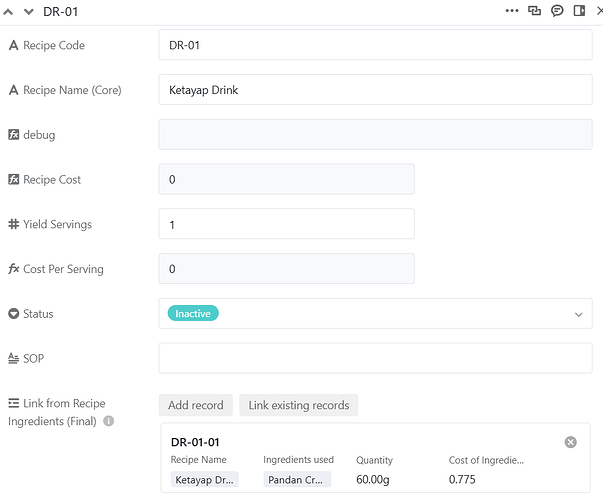Image resolution: width=603 pixels, height=500 pixels.
Task: Open the more options ellipsis menu
Action: click(x=512, y=11)
